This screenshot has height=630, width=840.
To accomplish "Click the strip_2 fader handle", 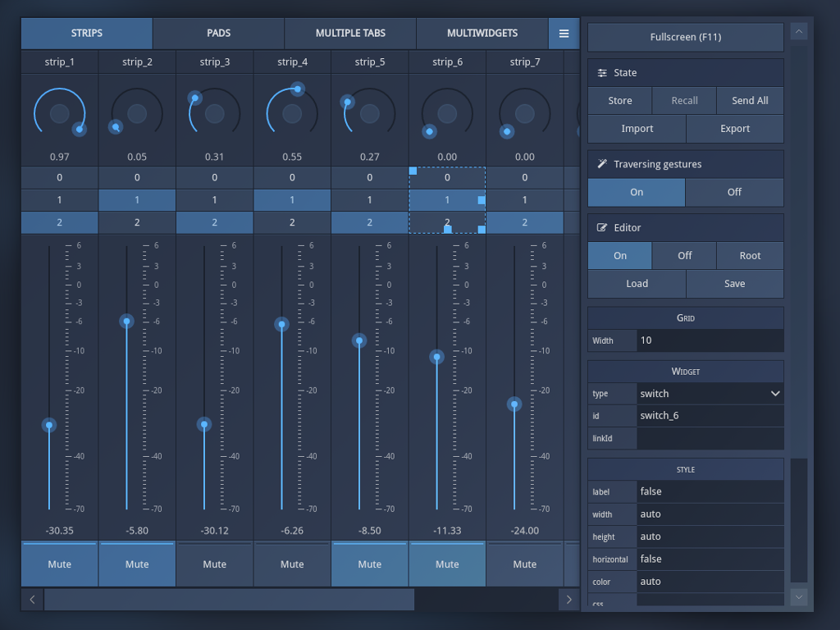I will pyautogui.click(x=126, y=322).
